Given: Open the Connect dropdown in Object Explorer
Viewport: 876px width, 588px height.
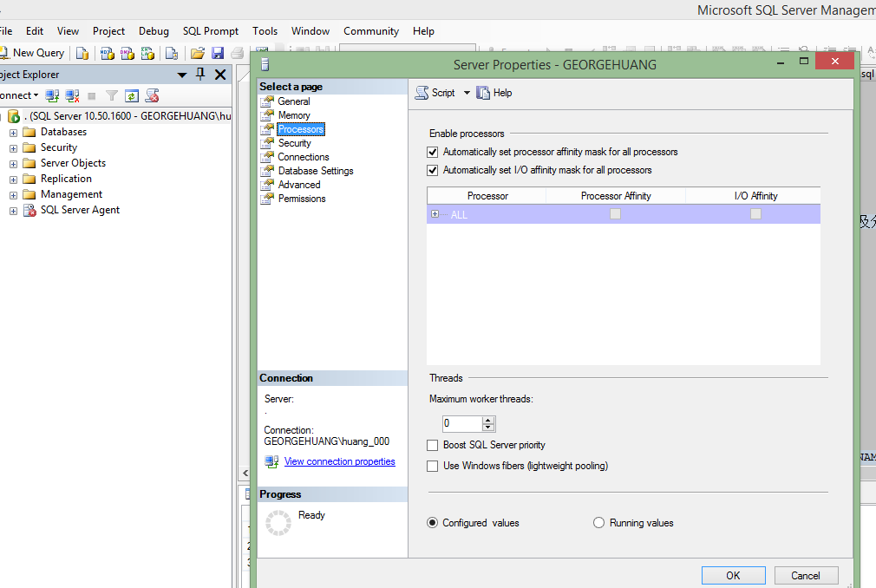Looking at the screenshot, I should click(x=20, y=95).
